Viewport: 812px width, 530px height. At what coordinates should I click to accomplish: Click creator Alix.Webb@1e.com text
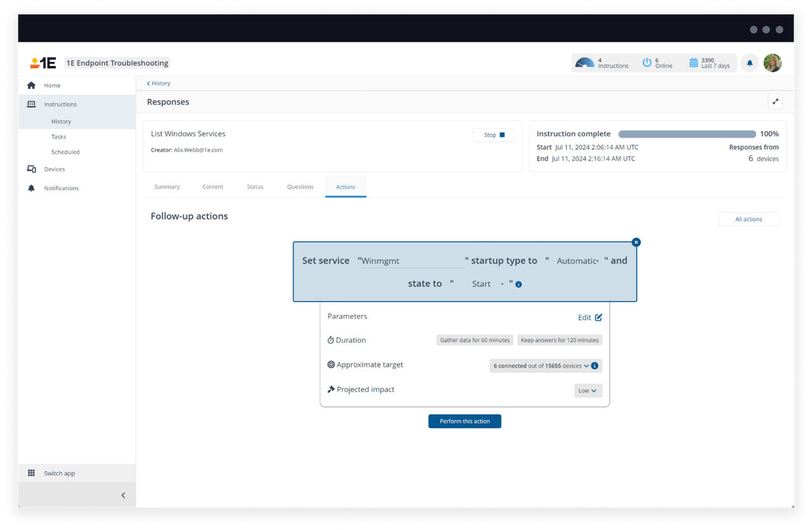click(198, 150)
